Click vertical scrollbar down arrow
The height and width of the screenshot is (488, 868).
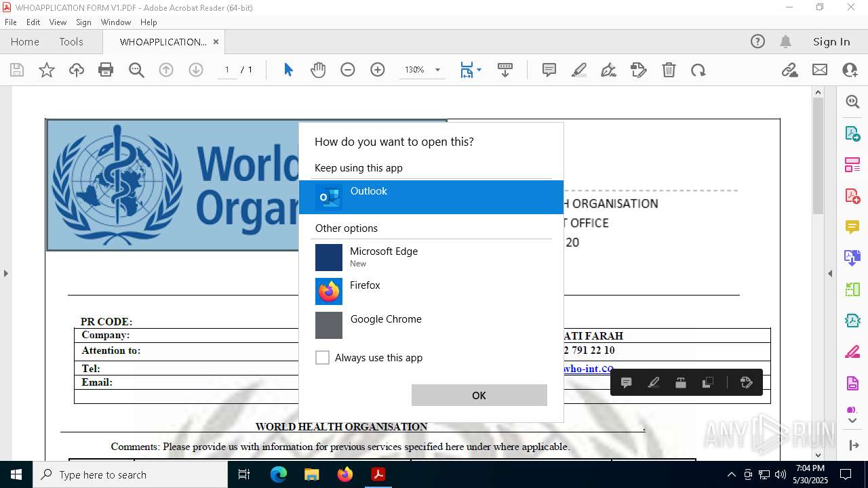(x=818, y=455)
